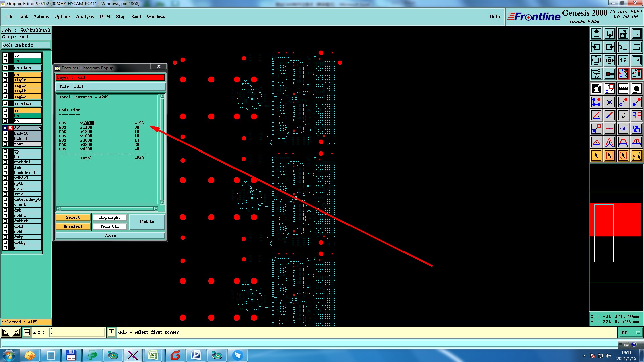Select the rectangle selection arrow tool
Viewport: 644px width, 362px height.
609,156
